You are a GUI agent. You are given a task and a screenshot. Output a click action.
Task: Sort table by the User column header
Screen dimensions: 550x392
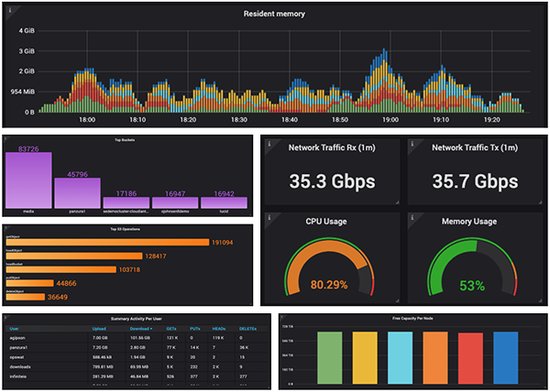click(14, 329)
